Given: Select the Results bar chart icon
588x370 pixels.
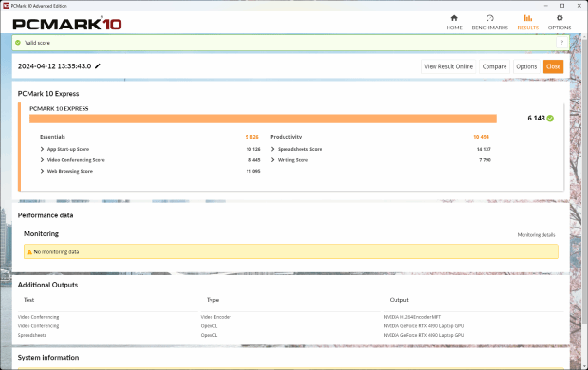Looking at the screenshot, I should coord(528,18).
